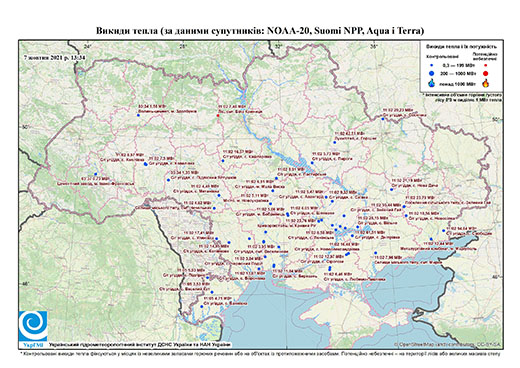This screenshot has width=520, height=368.
Task: Click the blue marker near Zdolbuniv label
Action: pyautogui.click(x=138, y=115)
